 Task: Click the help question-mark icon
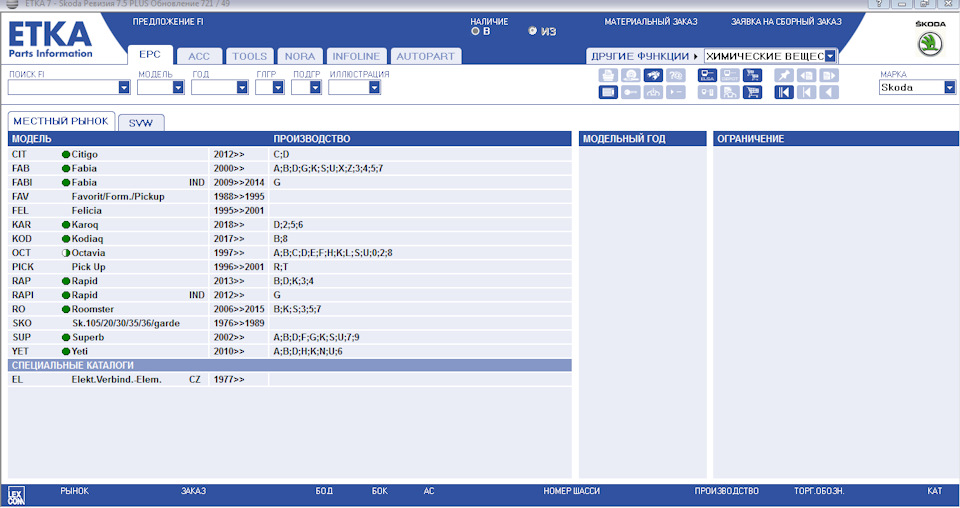676,75
